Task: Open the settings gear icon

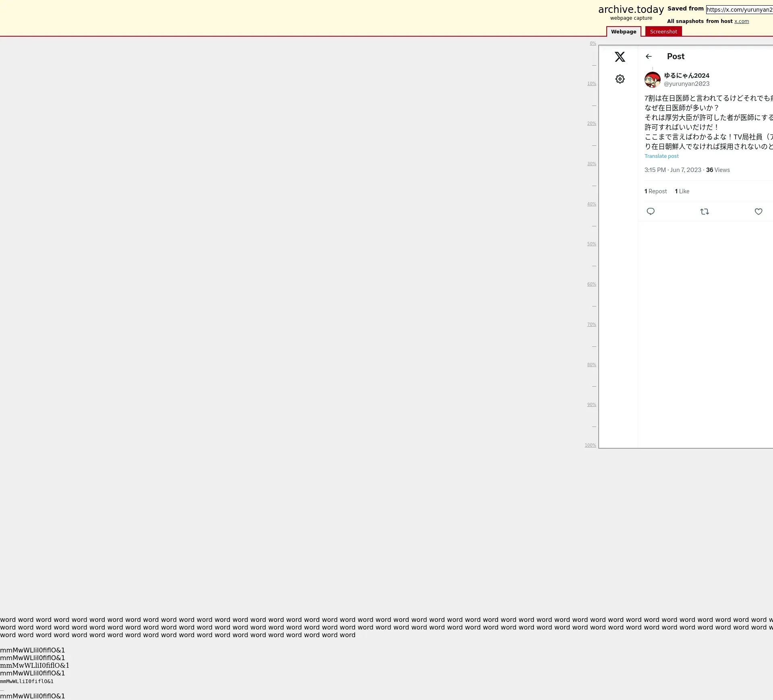Action: [x=620, y=79]
